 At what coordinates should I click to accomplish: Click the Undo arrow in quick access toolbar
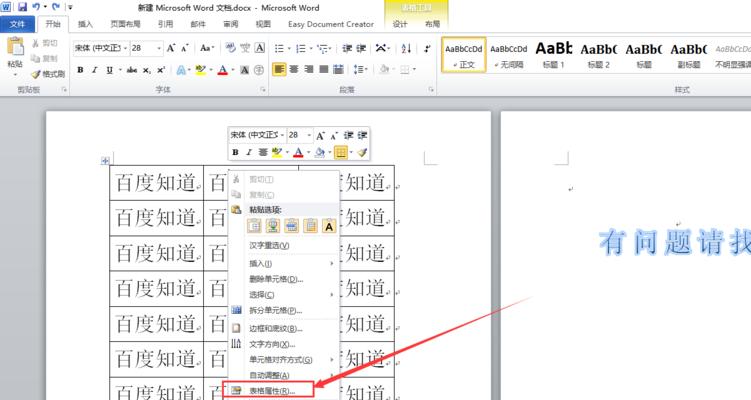36,7
